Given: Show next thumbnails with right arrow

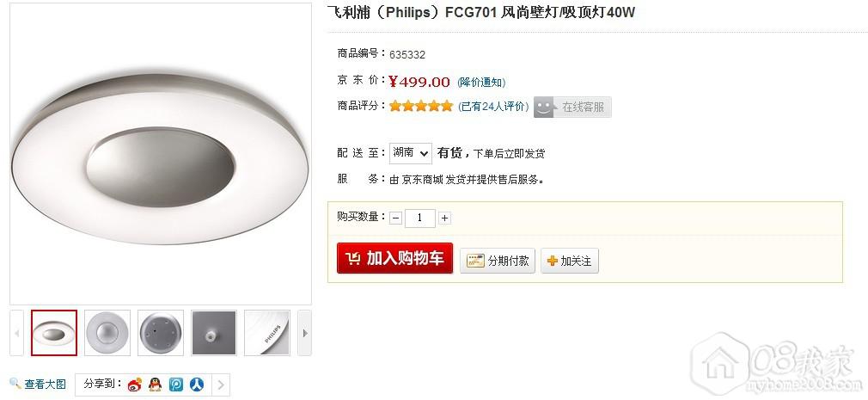Looking at the screenshot, I should [x=304, y=333].
